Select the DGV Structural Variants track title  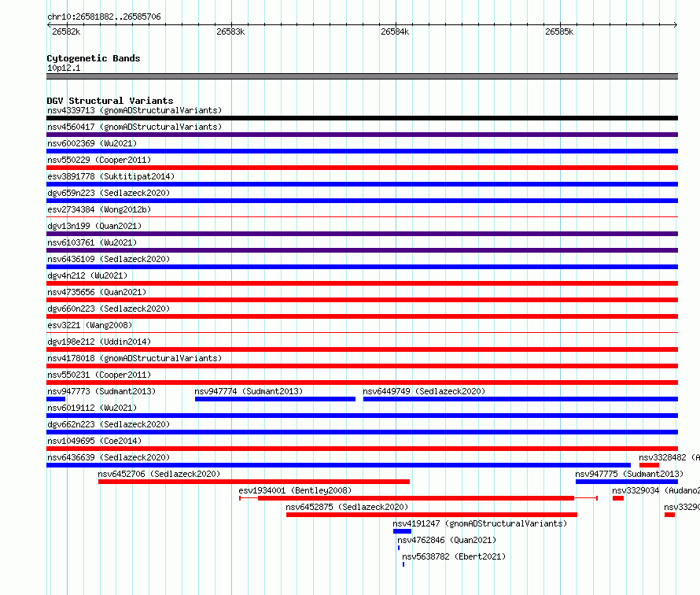tap(110, 101)
